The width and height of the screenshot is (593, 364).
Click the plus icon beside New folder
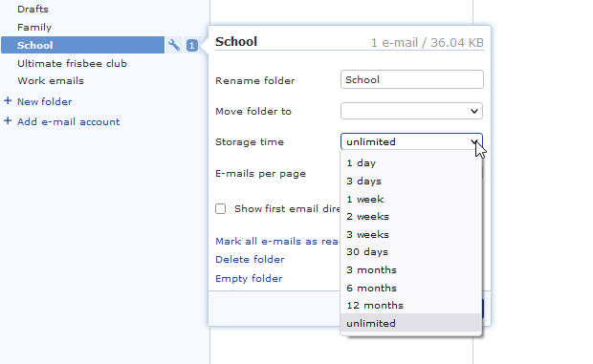coord(8,101)
